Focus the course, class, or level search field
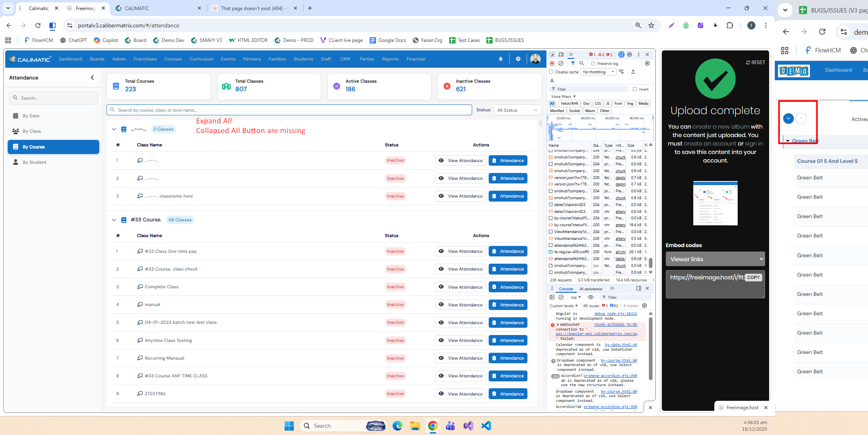 coord(289,110)
